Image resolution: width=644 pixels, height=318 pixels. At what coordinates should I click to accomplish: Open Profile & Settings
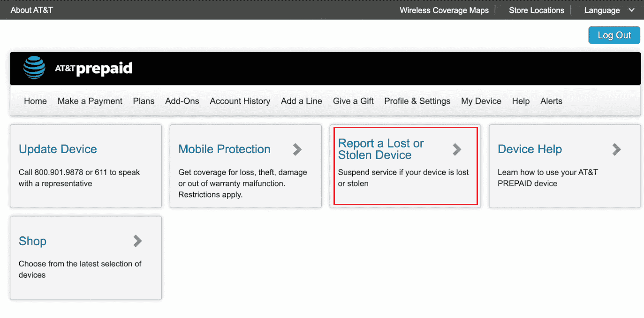click(417, 101)
